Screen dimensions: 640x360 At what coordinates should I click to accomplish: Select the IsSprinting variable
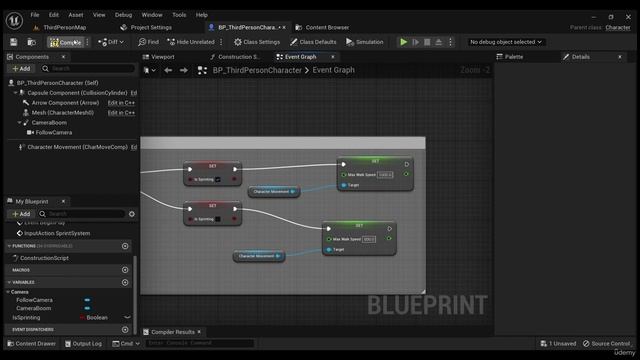click(26, 318)
